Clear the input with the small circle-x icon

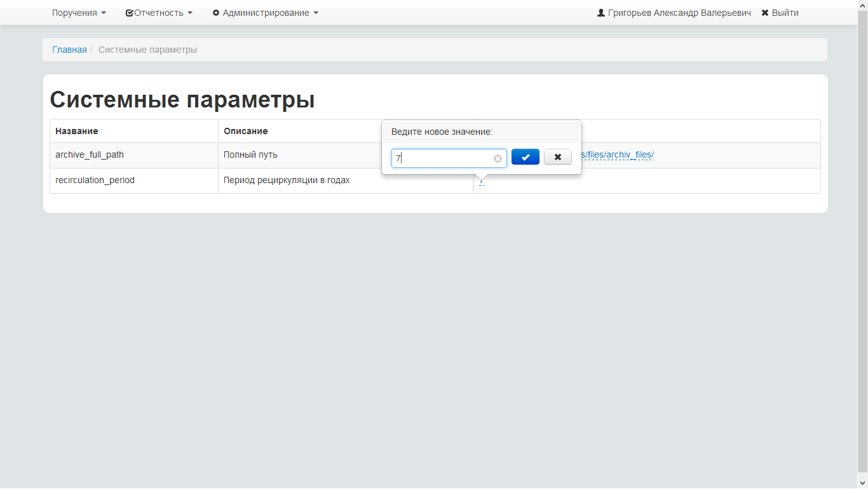498,158
